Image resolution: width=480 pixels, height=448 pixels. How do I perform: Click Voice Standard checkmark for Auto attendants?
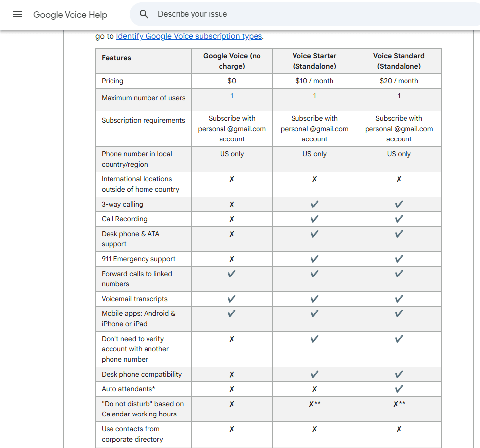[x=399, y=389]
